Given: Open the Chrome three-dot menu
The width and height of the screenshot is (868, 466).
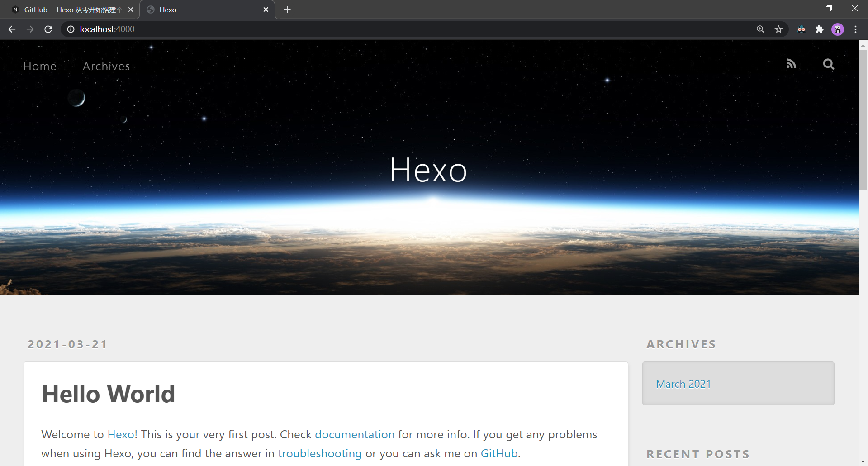Looking at the screenshot, I should (855, 29).
